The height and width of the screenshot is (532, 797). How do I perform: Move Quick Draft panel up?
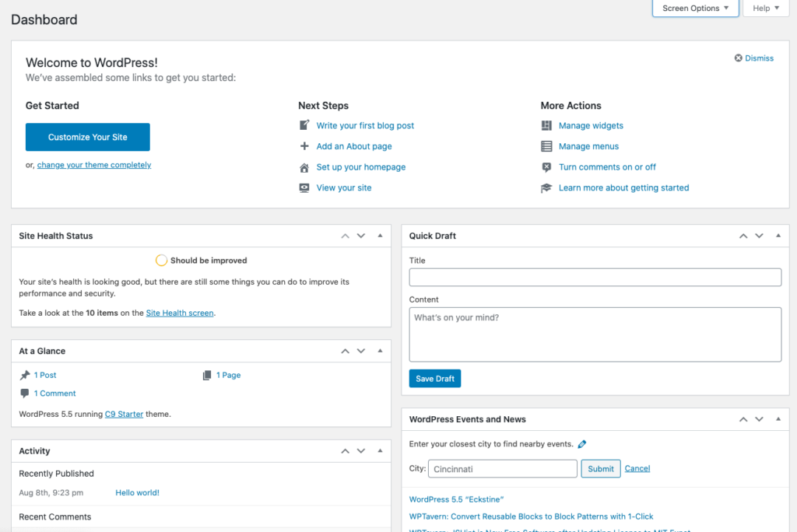point(743,236)
